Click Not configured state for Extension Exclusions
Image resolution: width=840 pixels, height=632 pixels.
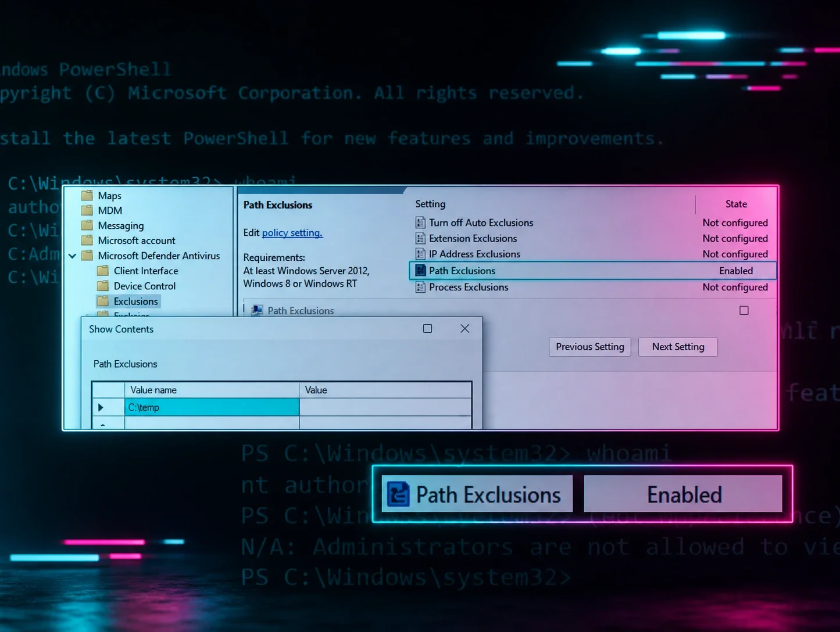pyautogui.click(x=735, y=238)
